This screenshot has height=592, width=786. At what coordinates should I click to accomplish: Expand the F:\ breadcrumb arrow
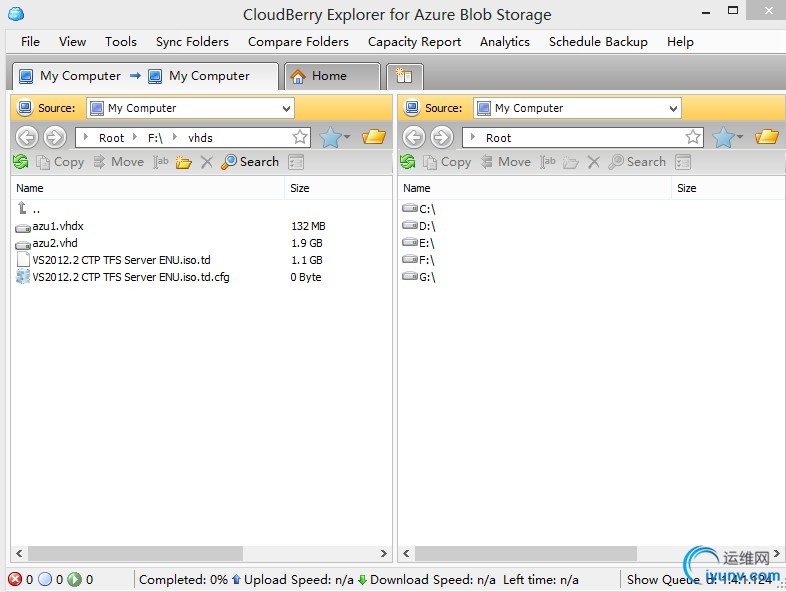134,137
